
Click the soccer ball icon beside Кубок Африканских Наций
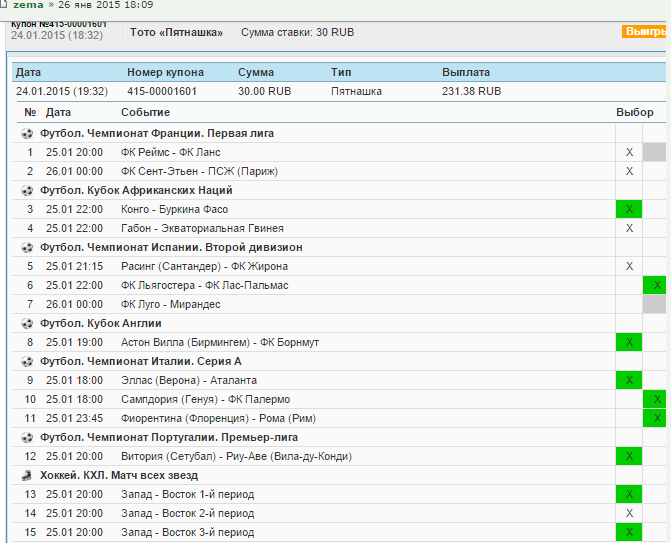[x=27, y=190]
